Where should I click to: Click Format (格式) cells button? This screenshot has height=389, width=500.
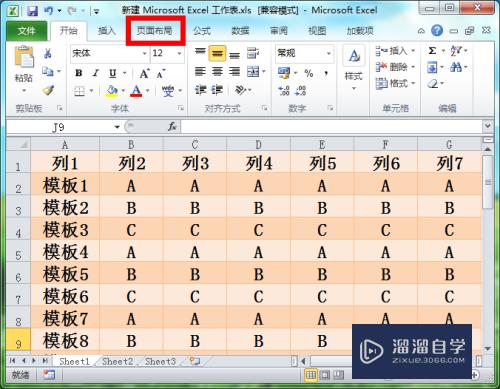coord(395,83)
